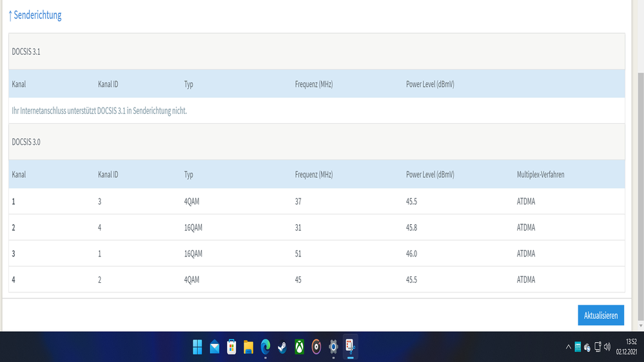Click power level 45.8
This screenshot has width=644, height=362.
[x=411, y=227]
